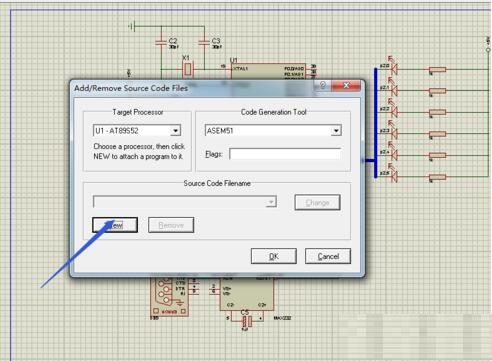Click the Change button
Screen dimensions: 492x361
(x=317, y=202)
